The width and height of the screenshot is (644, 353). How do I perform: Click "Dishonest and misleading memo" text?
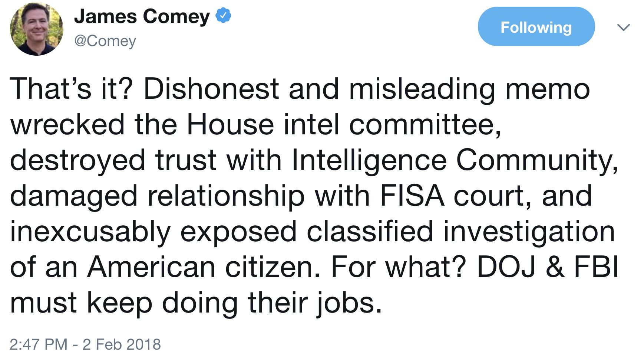367,90
